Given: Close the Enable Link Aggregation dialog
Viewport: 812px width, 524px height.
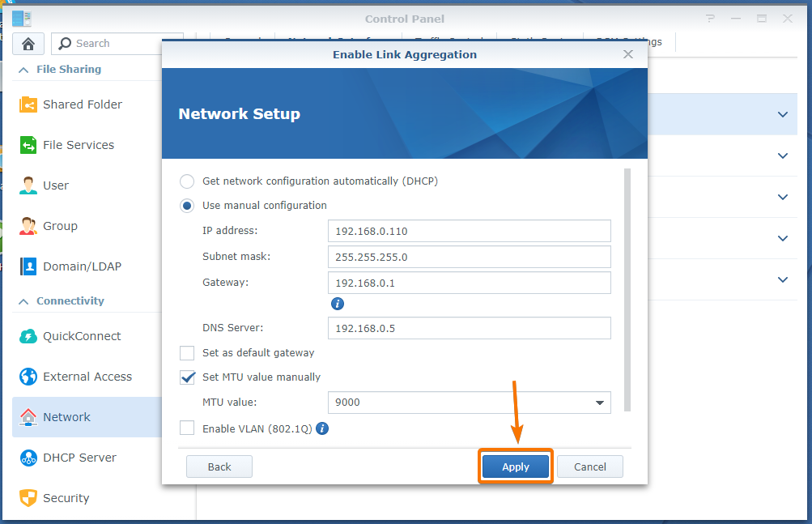Looking at the screenshot, I should [628, 54].
